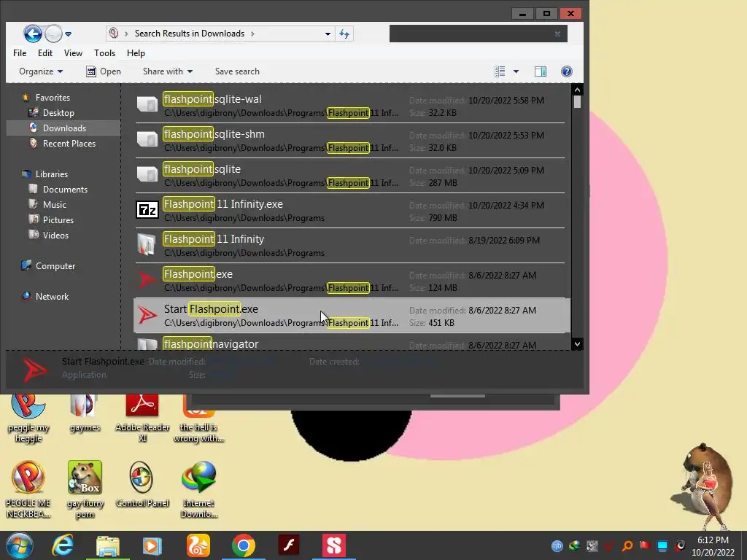Expand the address bar history dropdown
The height and width of the screenshot is (560, 747).
click(328, 34)
